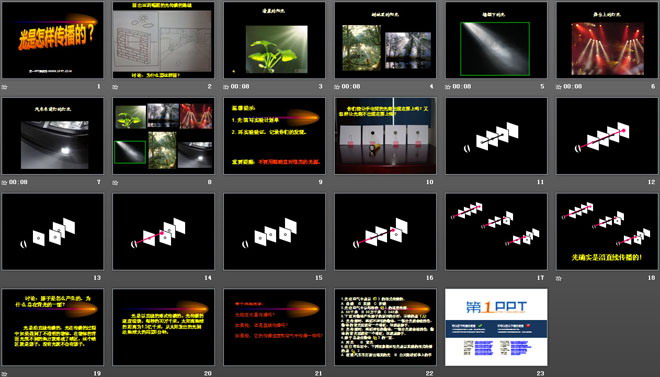Click the star icon beneath slide 5
This screenshot has height=377, width=660.
448,87
